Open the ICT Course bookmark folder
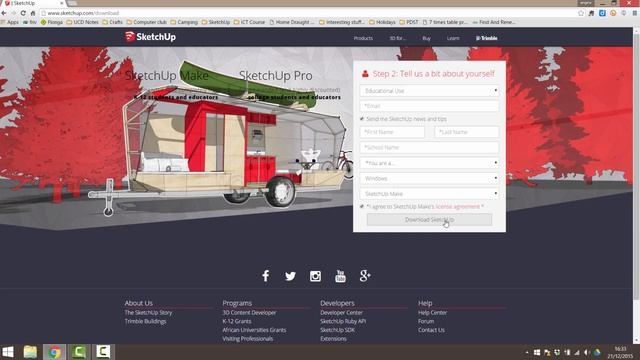Screen dimensions: 640x360 tap(249, 22)
